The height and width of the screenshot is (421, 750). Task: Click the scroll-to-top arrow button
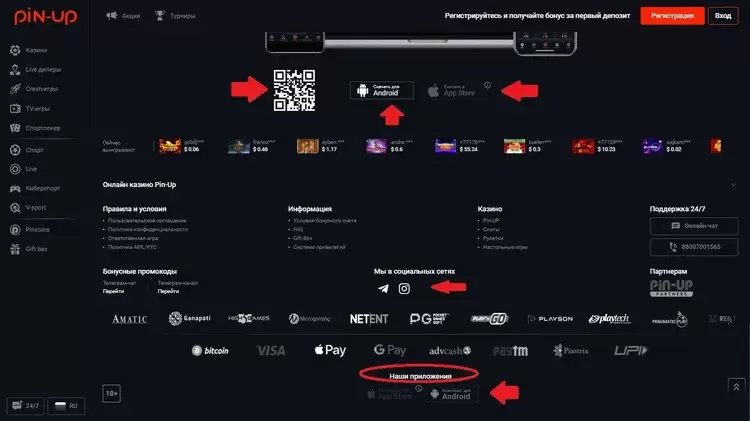(x=736, y=387)
